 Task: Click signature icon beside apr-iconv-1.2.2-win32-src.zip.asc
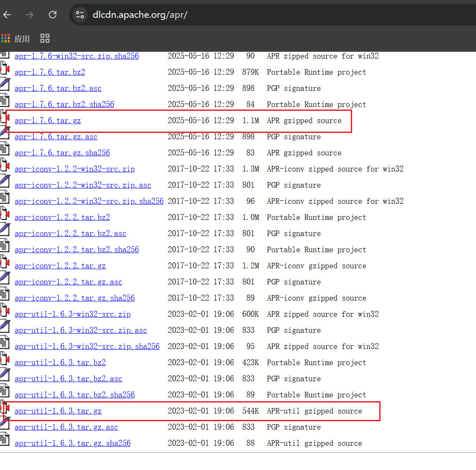click(5, 181)
